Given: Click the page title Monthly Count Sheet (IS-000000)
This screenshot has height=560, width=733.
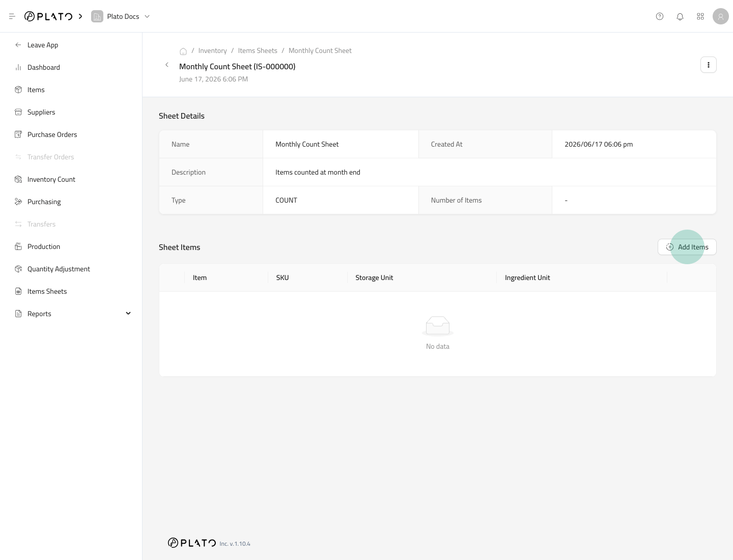Looking at the screenshot, I should [237, 66].
